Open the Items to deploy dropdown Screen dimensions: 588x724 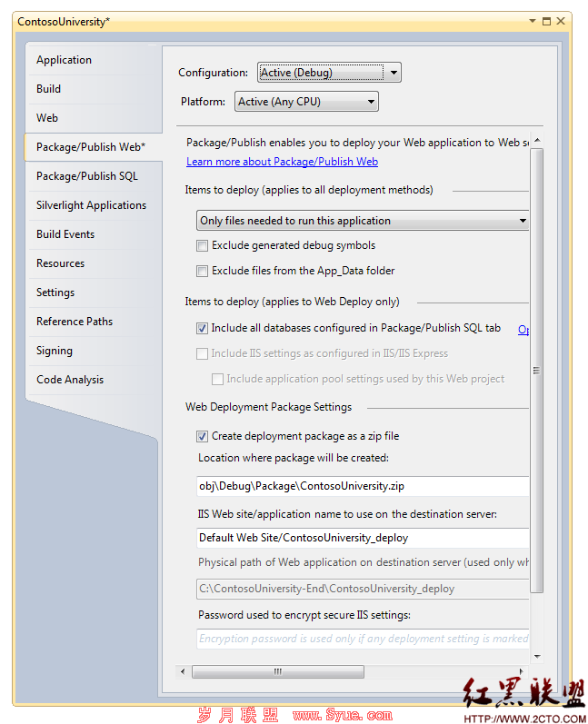coord(363,221)
